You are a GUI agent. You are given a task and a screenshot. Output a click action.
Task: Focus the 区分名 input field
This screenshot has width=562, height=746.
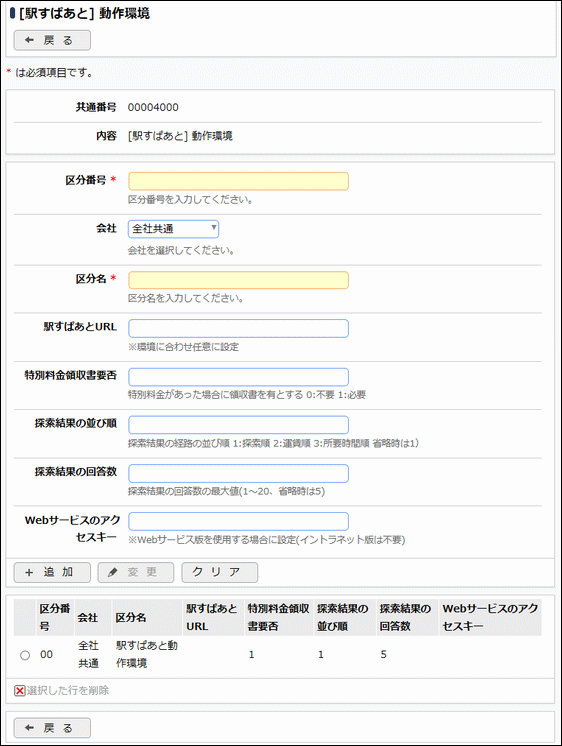[x=238, y=280]
